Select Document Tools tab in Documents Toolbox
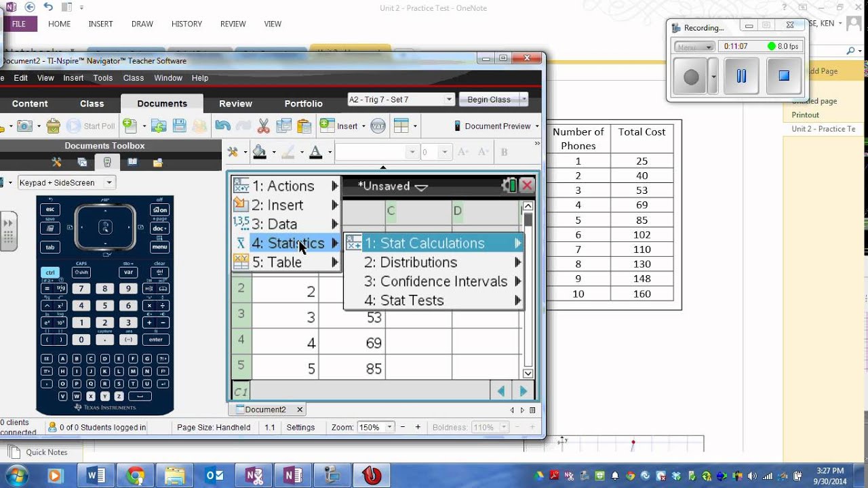The image size is (868, 488). click(57, 163)
